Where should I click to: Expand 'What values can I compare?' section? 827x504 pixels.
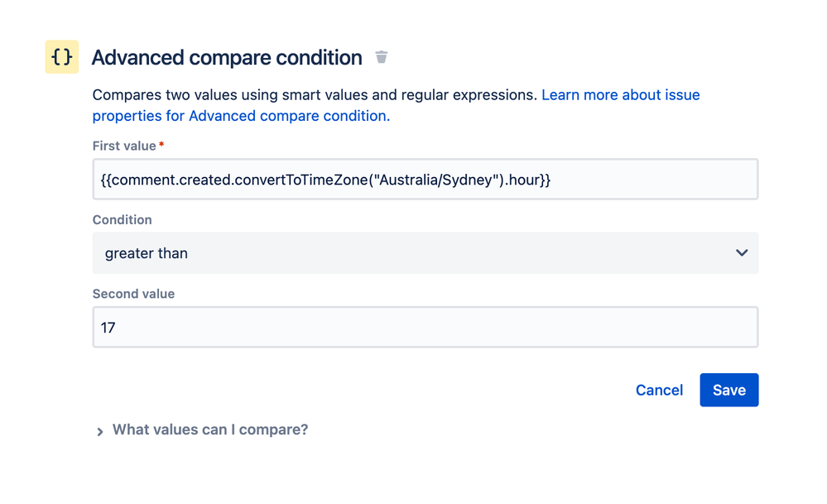tap(210, 430)
